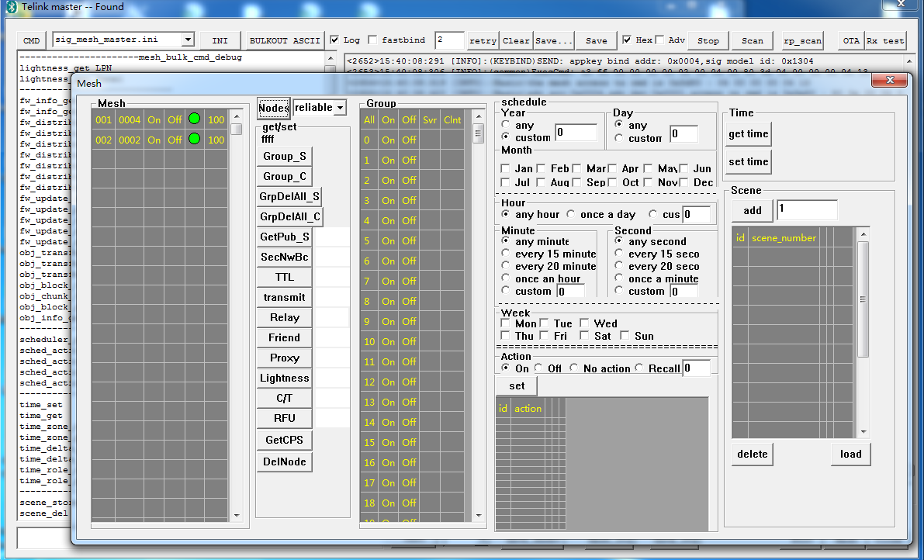Click the Group_S button
This screenshot has height=560, width=924.
(x=285, y=157)
